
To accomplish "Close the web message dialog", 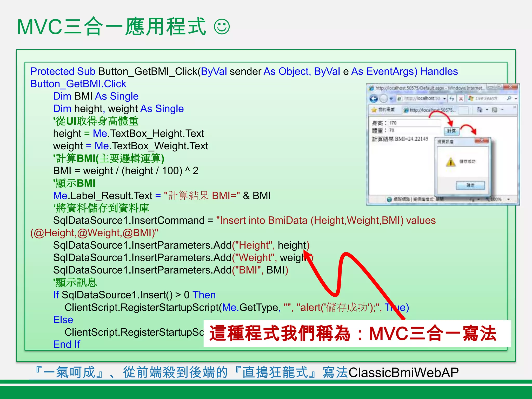I will [x=482, y=141].
